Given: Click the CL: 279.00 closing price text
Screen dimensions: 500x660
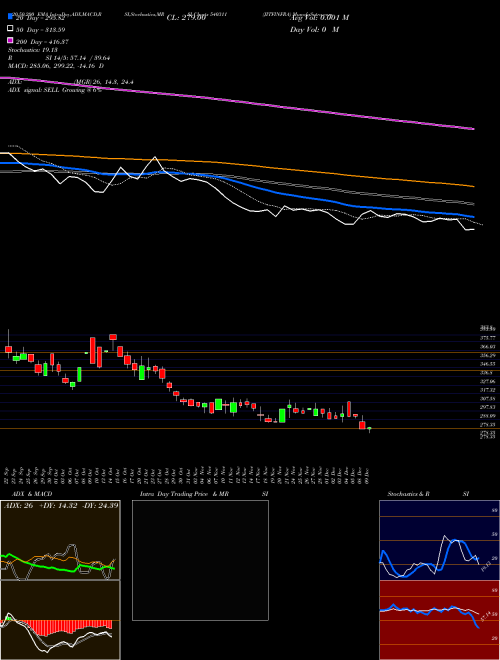Looking at the screenshot, I should (186, 18).
